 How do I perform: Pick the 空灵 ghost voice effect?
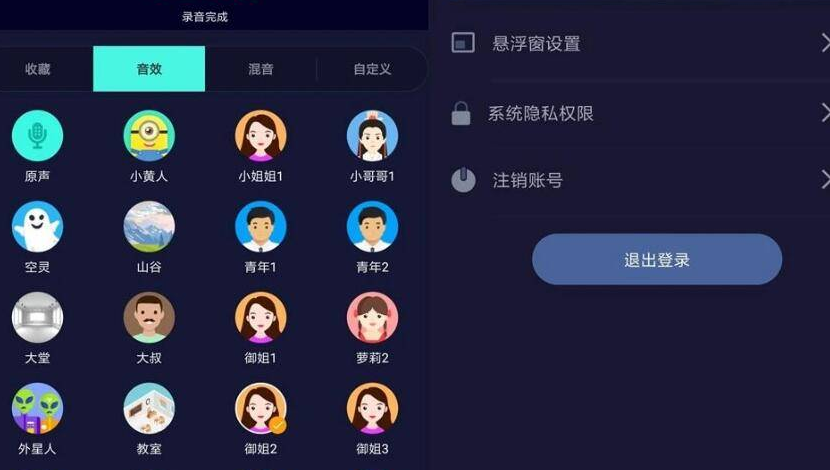point(37,227)
